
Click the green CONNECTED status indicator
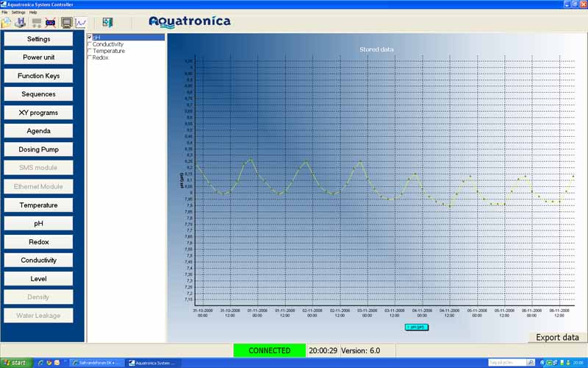269,350
